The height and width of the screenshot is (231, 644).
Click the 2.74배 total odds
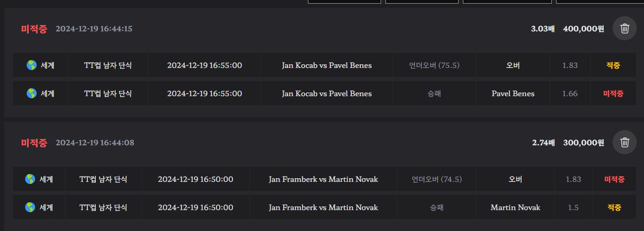point(543,142)
